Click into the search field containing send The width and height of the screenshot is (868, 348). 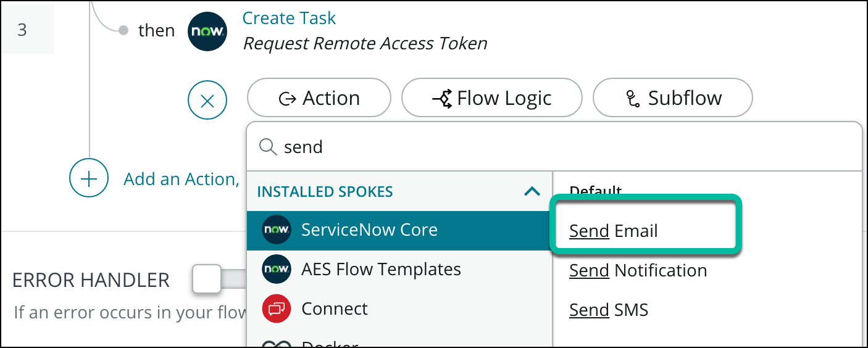(556, 147)
